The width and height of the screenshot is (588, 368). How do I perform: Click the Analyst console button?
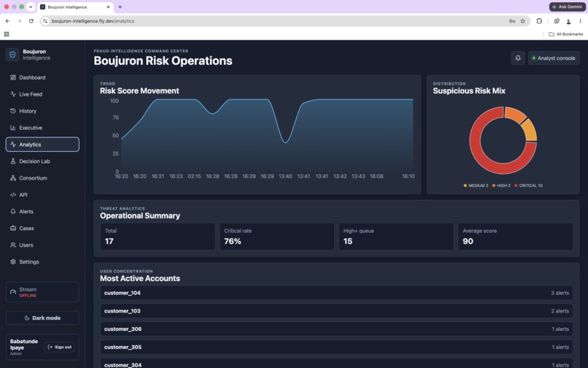click(554, 58)
